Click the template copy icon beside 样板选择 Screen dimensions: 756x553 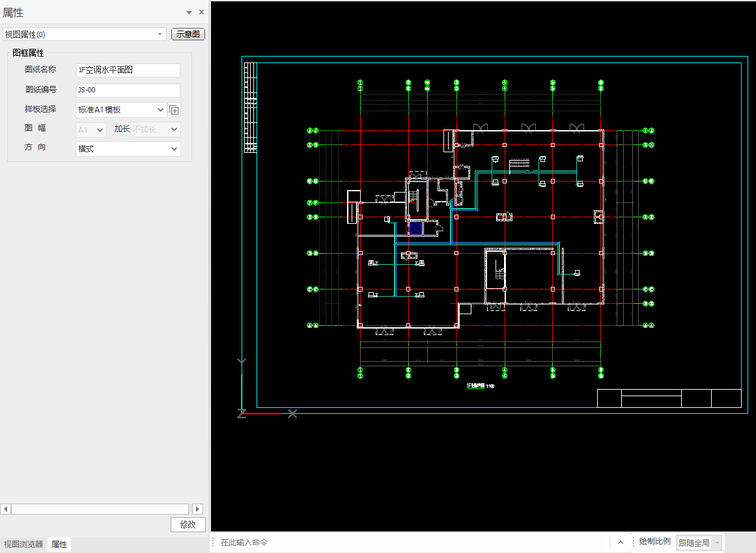[x=174, y=110]
